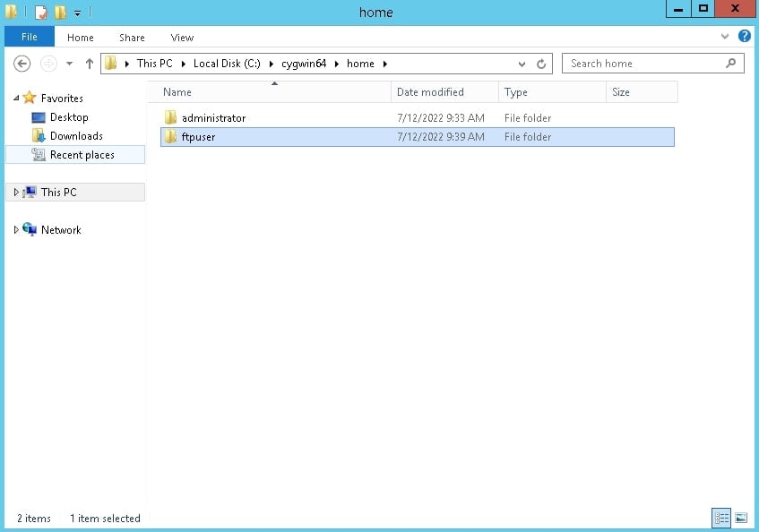Click the New folder quick access icon
This screenshot has height=532, width=759.
point(61,13)
